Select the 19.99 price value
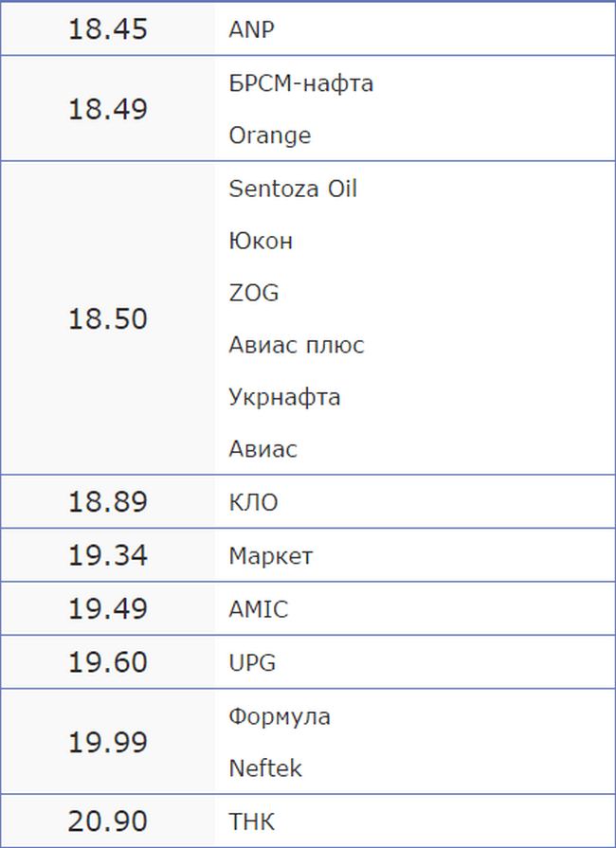 (x=107, y=743)
